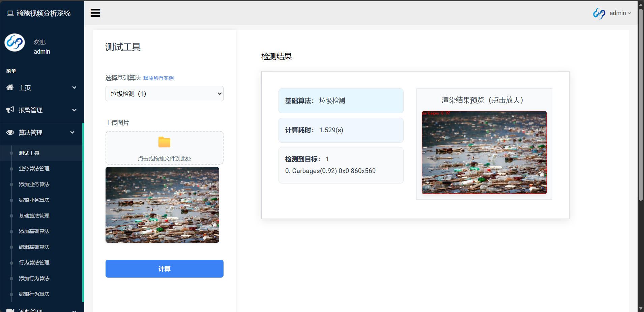Expand the 主页 menu chevron
The height and width of the screenshot is (312, 644).
coord(74,88)
